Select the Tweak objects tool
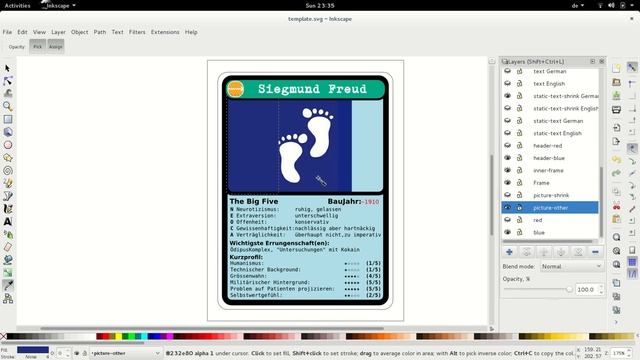The width and height of the screenshot is (640, 360). pos(7,93)
